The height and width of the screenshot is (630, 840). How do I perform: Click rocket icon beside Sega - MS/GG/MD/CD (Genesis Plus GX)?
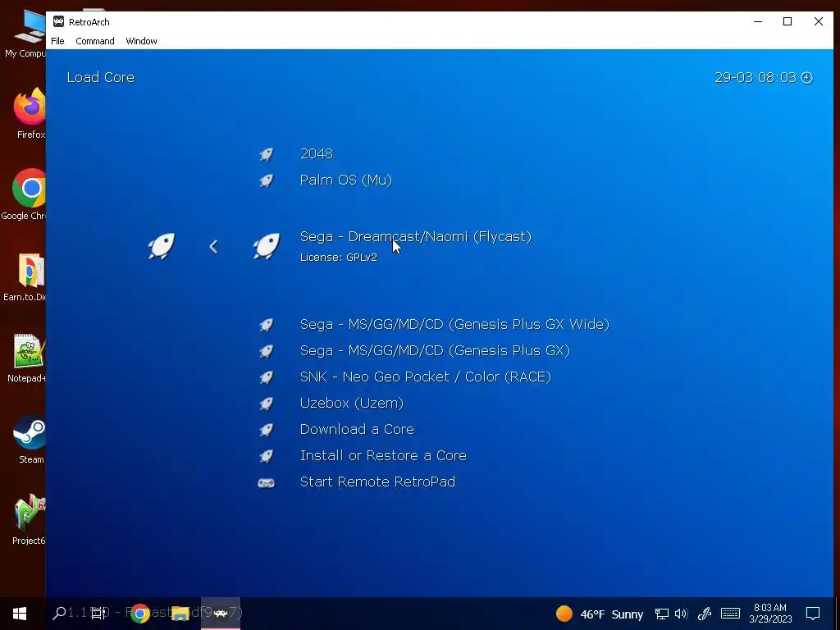click(x=267, y=351)
